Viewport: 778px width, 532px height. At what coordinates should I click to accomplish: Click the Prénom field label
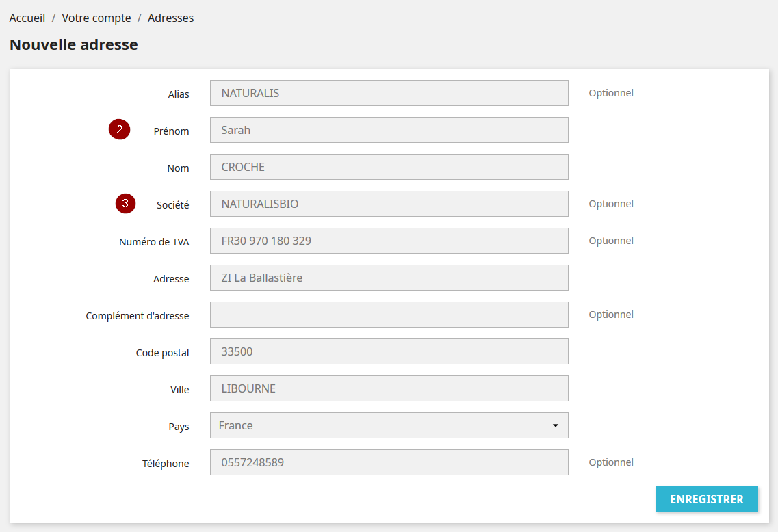[171, 131]
